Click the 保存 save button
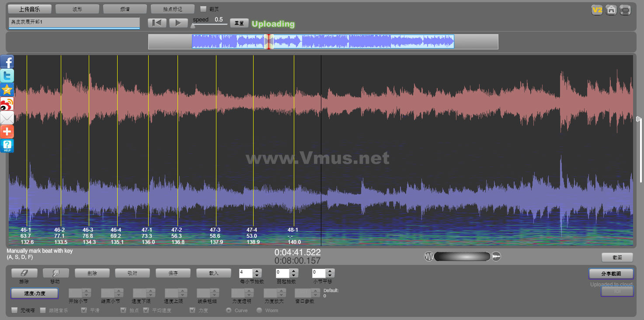The image size is (644, 320). 173,273
